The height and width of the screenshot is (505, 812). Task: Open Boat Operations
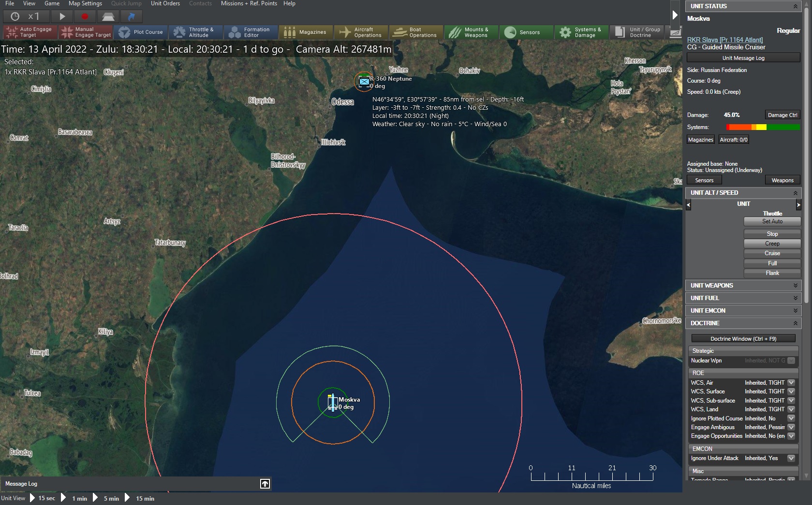(x=416, y=32)
